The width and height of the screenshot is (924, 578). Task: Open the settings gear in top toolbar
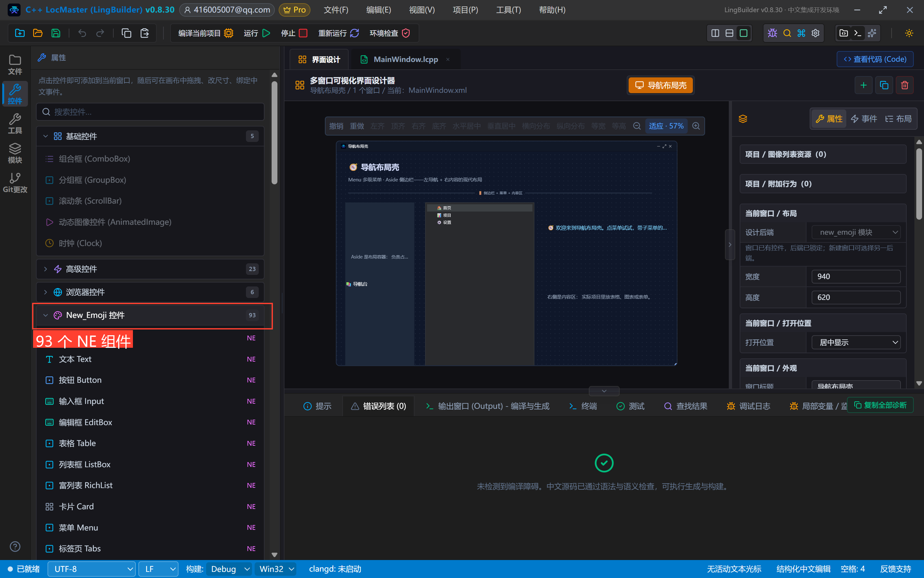pyautogui.click(x=815, y=33)
